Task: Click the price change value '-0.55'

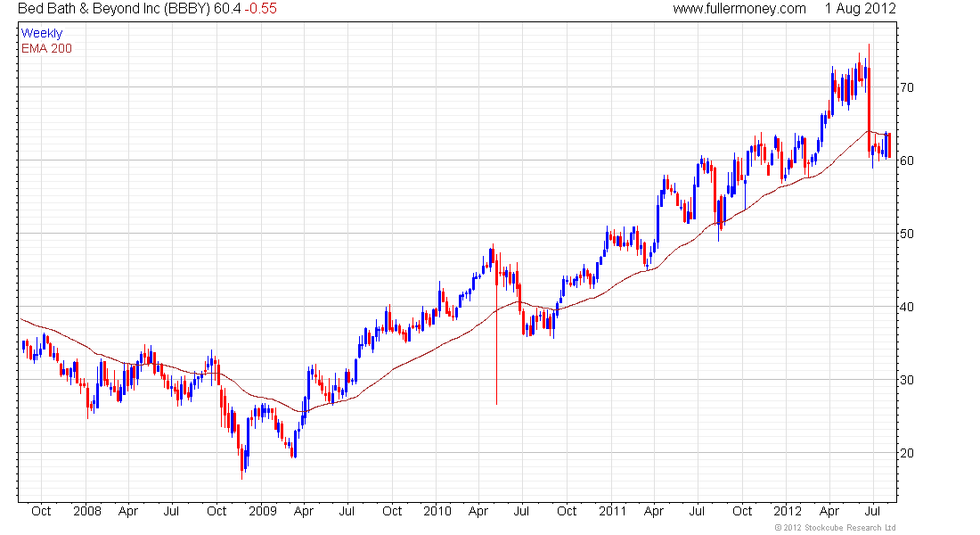Action: point(260,9)
